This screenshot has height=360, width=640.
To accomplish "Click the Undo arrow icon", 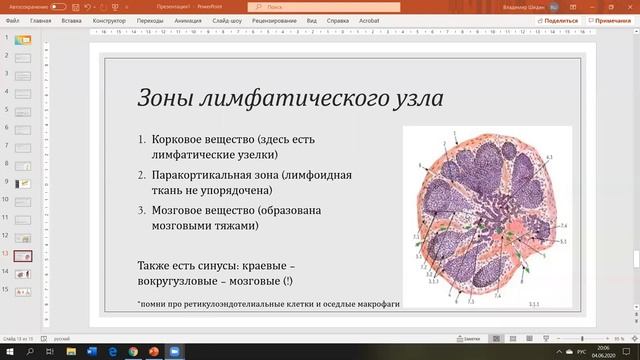I will pyautogui.click(x=87, y=7).
